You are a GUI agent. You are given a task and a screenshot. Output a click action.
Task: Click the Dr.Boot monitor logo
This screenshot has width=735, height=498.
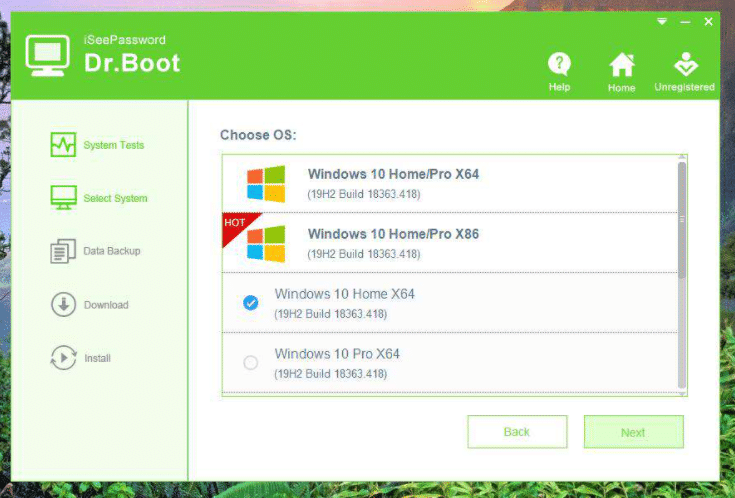(46, 57)
